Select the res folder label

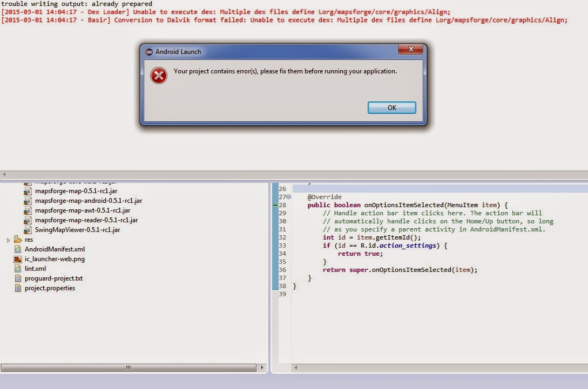[x=29, y=240]
